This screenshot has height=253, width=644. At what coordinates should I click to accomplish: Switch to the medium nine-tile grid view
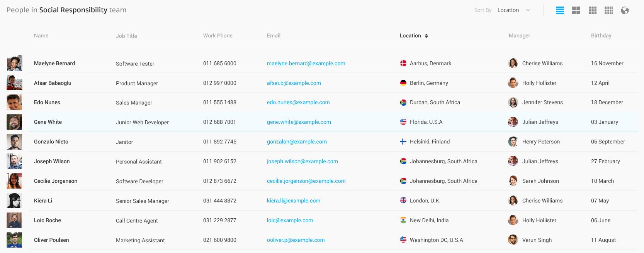(x=592, y=10)
